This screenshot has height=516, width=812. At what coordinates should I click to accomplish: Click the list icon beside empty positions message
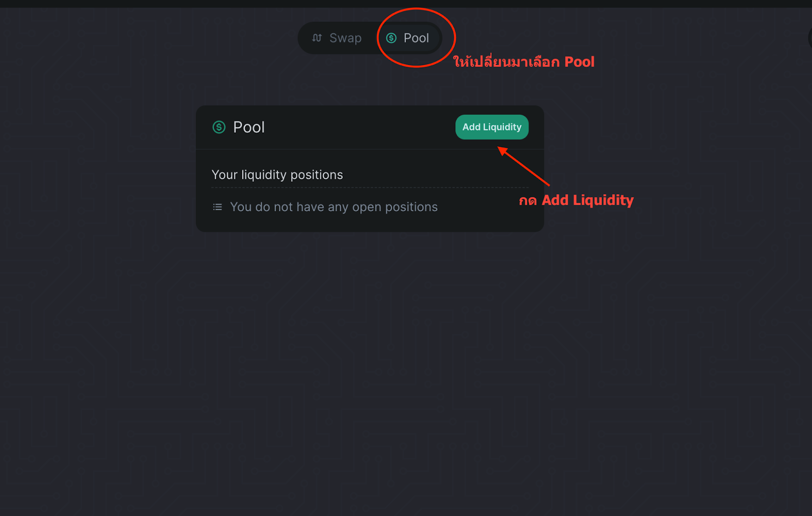coord(217,207)
